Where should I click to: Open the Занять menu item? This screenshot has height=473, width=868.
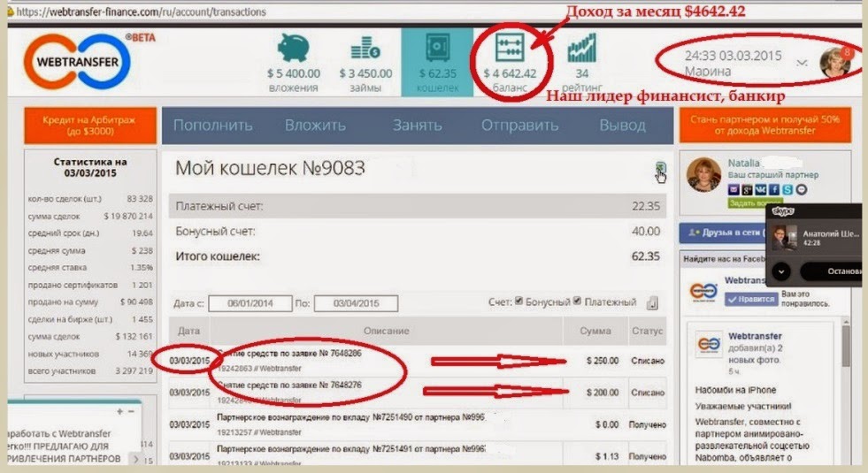pos(418,126)
